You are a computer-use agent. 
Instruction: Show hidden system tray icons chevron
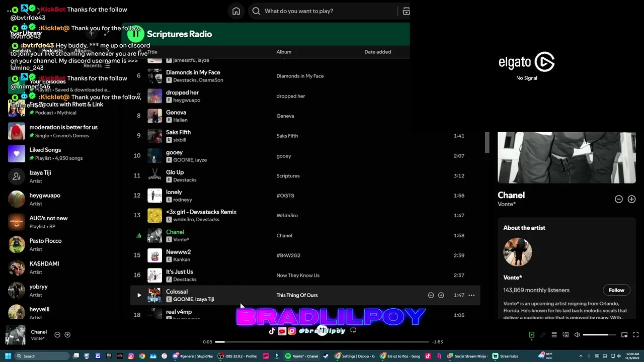(581, 356)
